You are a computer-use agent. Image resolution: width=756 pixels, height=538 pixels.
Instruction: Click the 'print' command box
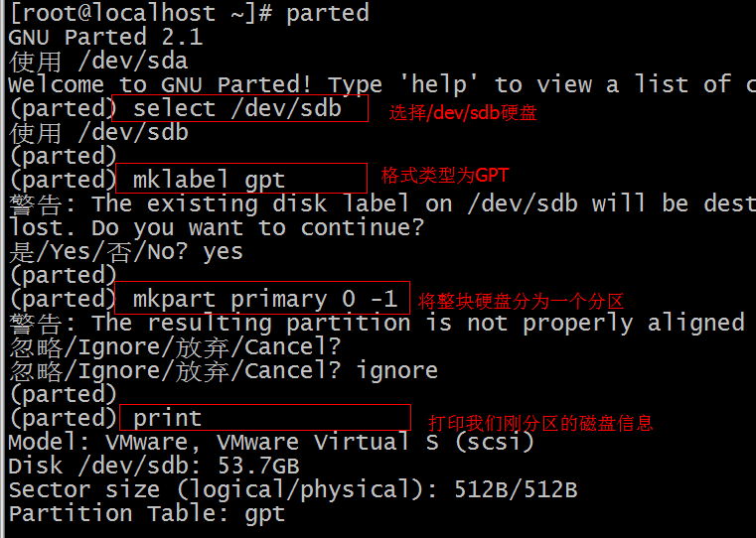(x=263, y=418)
